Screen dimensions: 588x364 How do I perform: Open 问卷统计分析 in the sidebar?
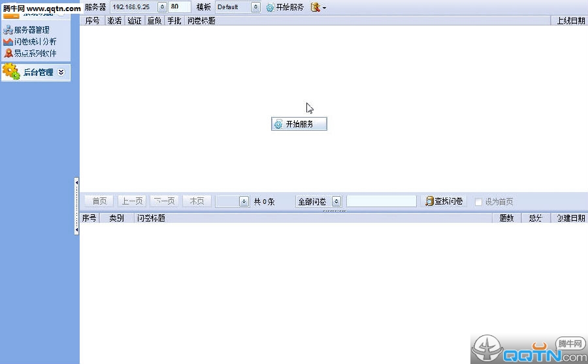pos(35,41)
